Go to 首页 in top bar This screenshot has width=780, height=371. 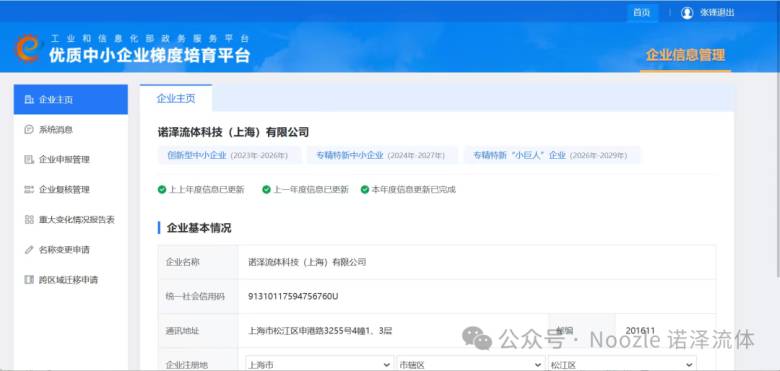click(642, 13)
